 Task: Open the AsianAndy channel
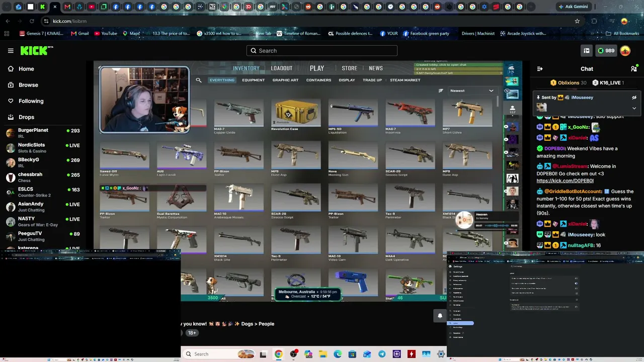(x=43, y=207)
